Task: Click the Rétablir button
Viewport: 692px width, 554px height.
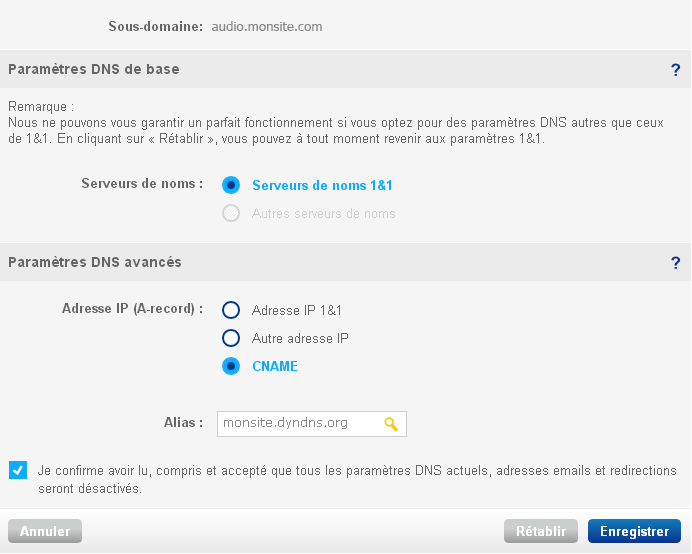Action: [x=541, y=531]
